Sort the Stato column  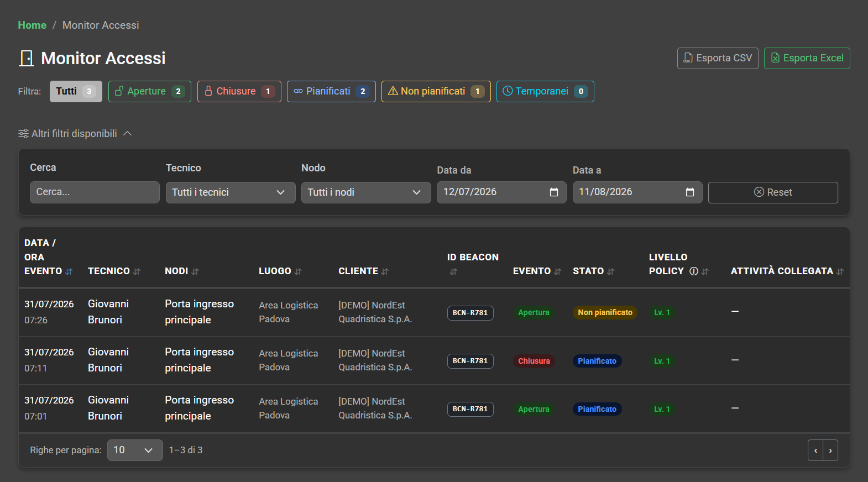tap(610, 271)
